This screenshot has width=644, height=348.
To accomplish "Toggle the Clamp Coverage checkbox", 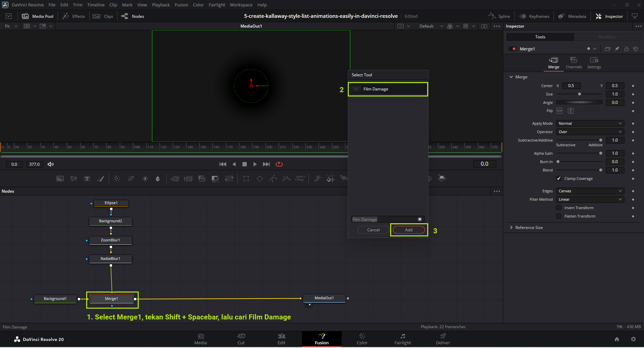I will 559,179.
